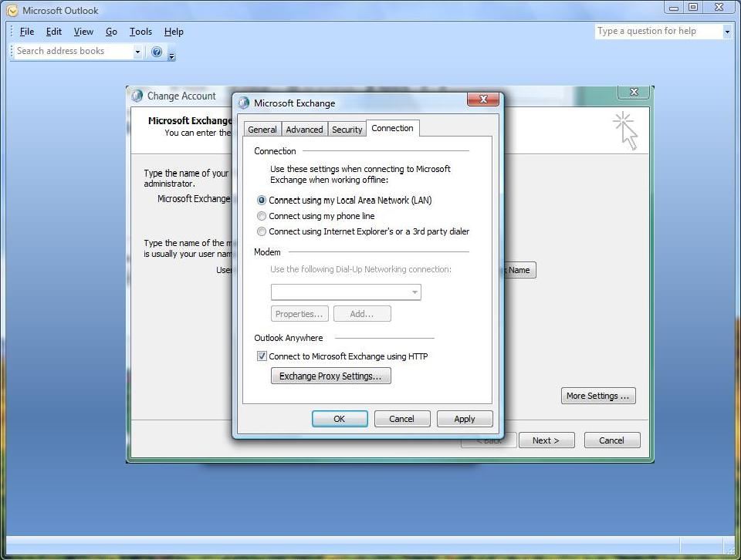Image resolution: width=741 pixels, height=560 pixels.
Task: Open the View menu
Action: [83, 32]
